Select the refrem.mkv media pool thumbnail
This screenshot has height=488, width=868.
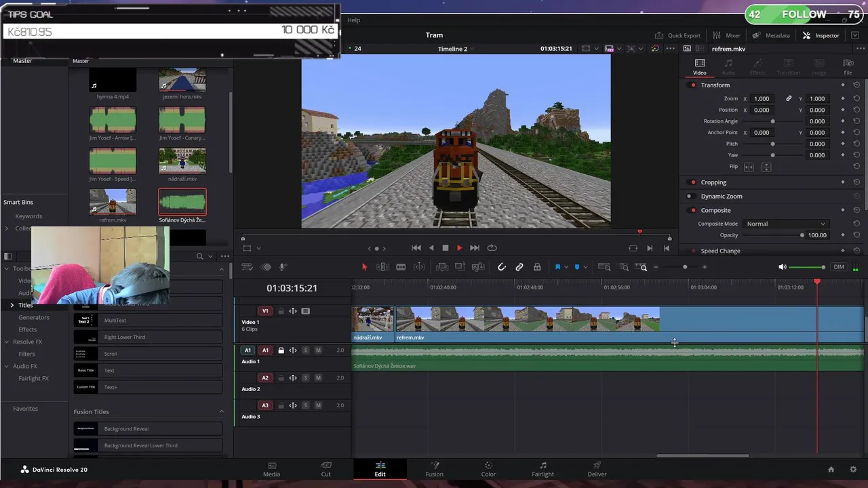(x=113, y=202)
